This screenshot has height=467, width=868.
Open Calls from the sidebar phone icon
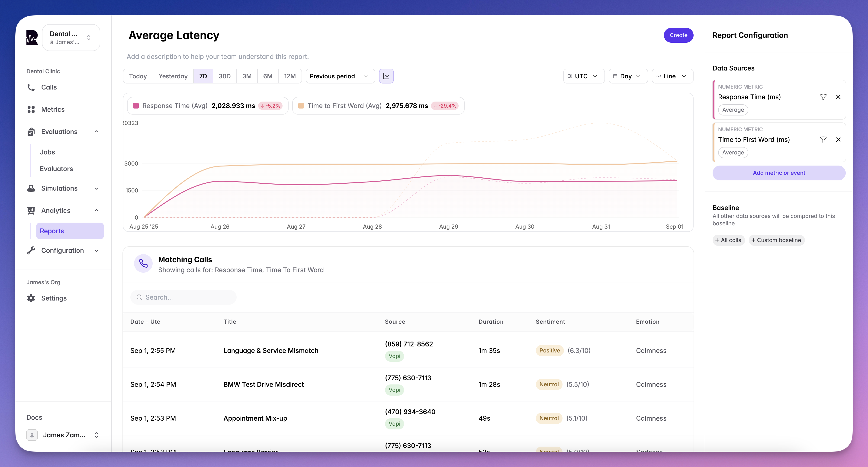pos(31,87)
